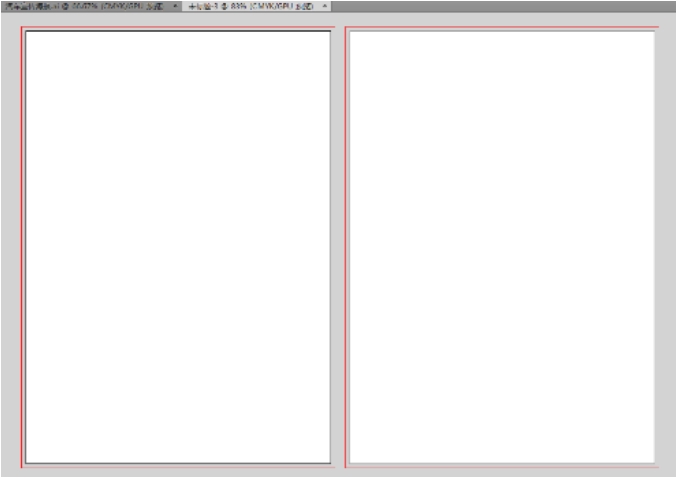Close the active 83% document tab
677x478 pixels.
325,6
